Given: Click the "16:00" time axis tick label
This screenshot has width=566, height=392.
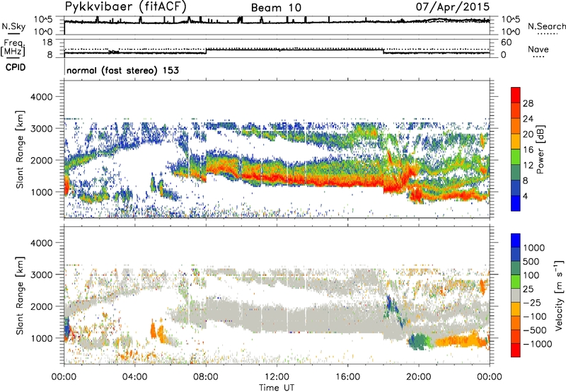Looking at the screenshot, I should [x=347, y=377].
